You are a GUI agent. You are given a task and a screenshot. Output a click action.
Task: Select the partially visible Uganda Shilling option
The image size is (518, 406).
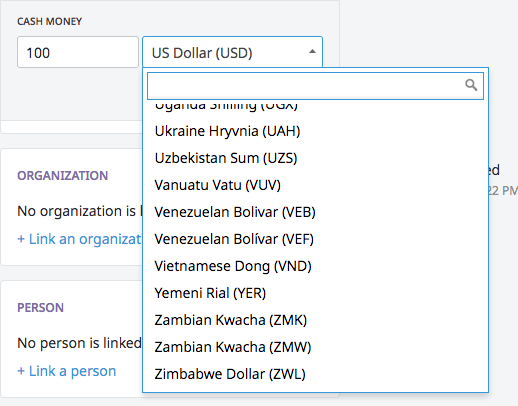click(x=315, y=108)
